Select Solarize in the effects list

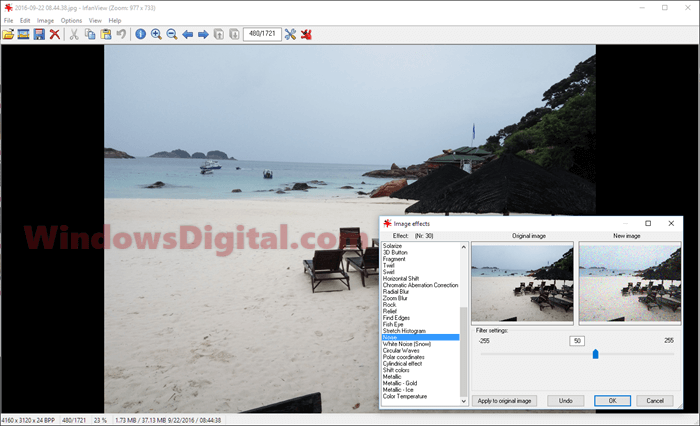pos(392,246)
